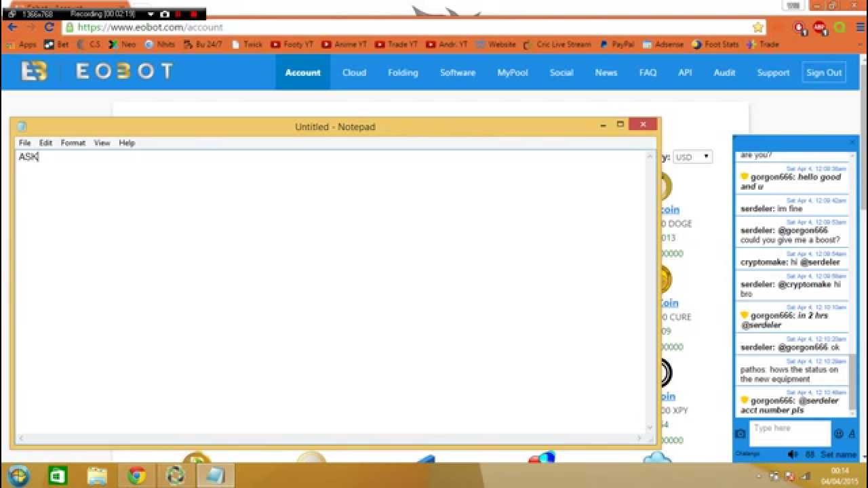
Task: Click chat message 'could you give me a boost?'
Action: [x=790, y=240]
